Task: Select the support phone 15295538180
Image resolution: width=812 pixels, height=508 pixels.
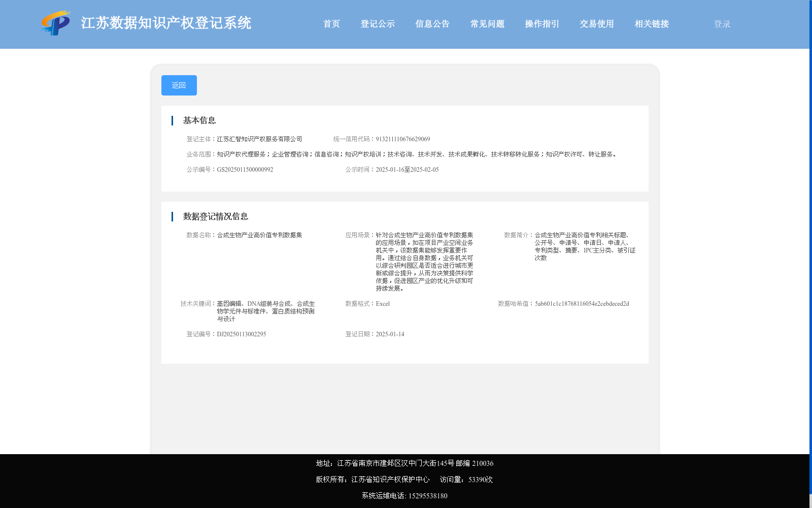Action: pyautogui.click(x=428, y=496)
